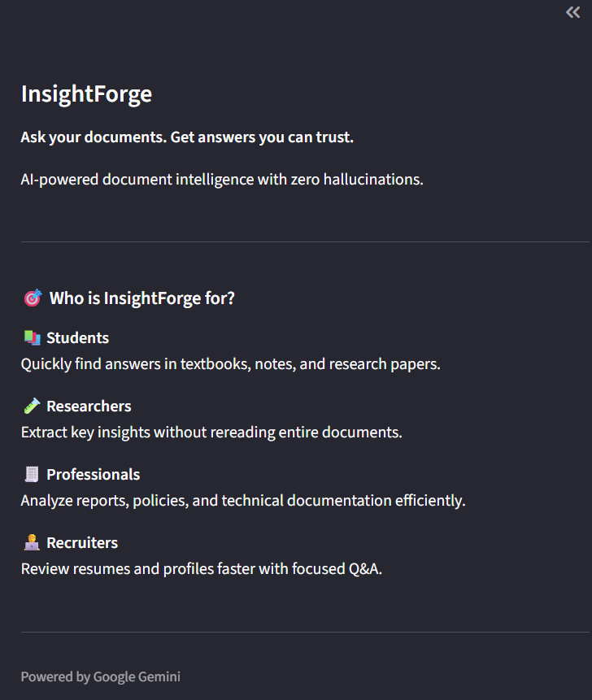The width and height of the screenshot is (592, 700).
Task: Click the 'Quickly find answers in textbooks' description
Action: click(230, 364)
